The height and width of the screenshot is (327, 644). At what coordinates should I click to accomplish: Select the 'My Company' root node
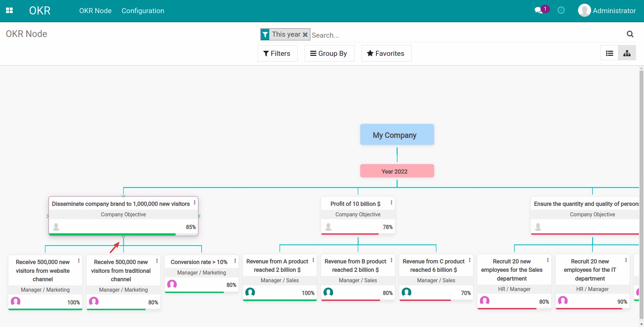397,135
